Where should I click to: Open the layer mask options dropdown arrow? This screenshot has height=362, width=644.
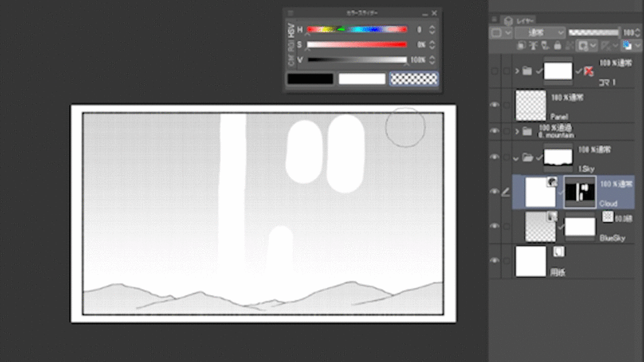point(593,46)
